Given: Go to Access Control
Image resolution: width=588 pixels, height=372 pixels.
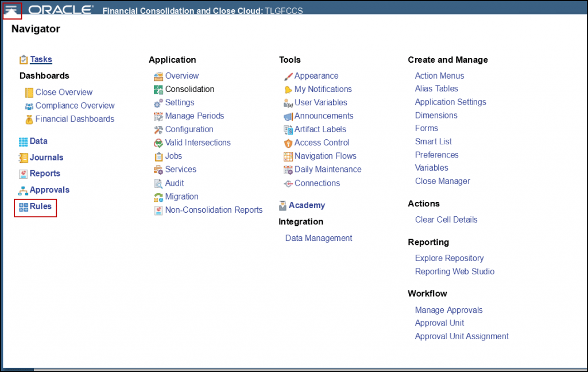Looking at the screenshot, I should 322,143.
